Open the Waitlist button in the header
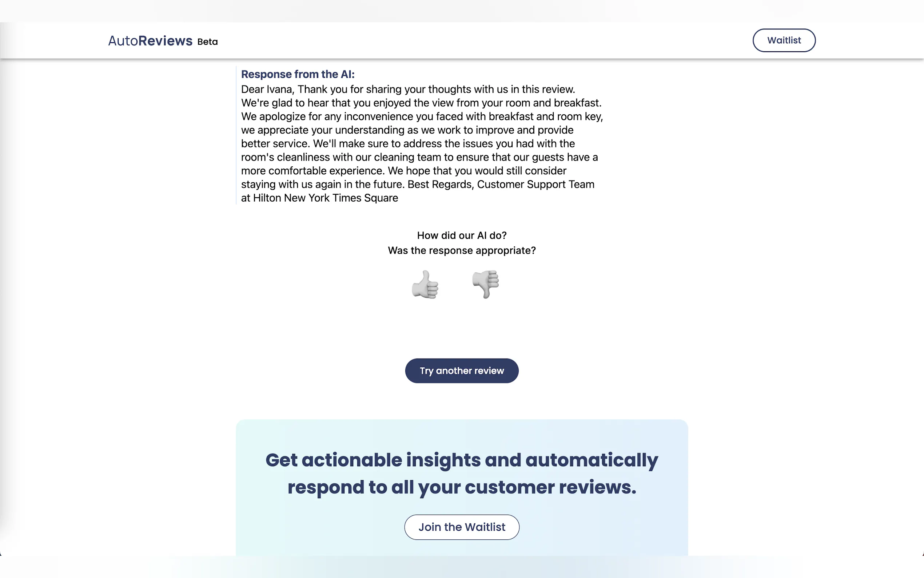 coord(784,40)
